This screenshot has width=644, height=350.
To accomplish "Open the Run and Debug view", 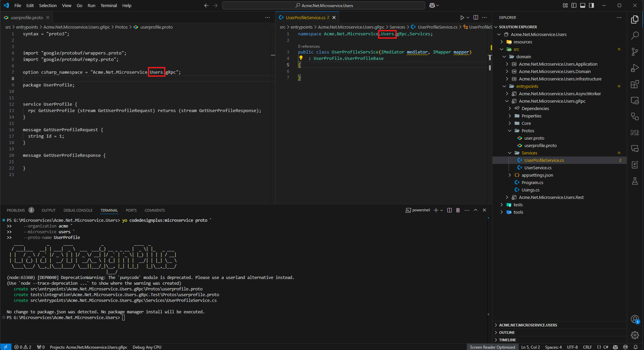I will pos(635,68).
